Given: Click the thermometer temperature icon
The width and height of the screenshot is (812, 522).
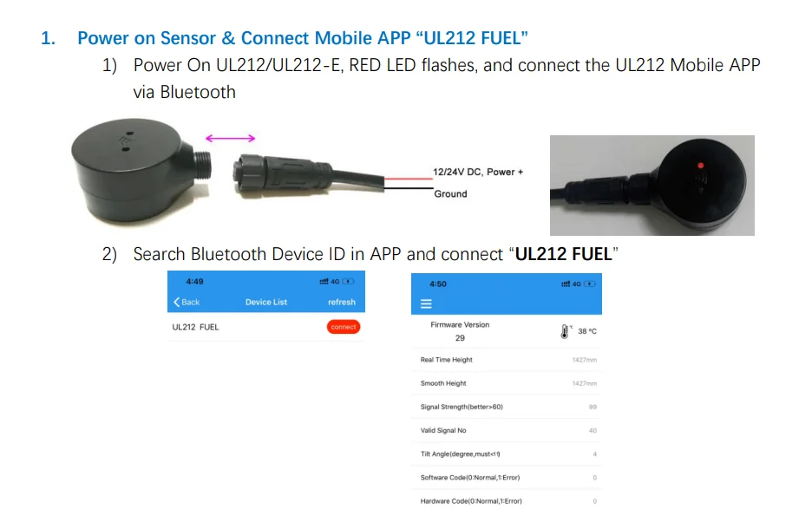Looking at the screenshot, I should [565, 331].
